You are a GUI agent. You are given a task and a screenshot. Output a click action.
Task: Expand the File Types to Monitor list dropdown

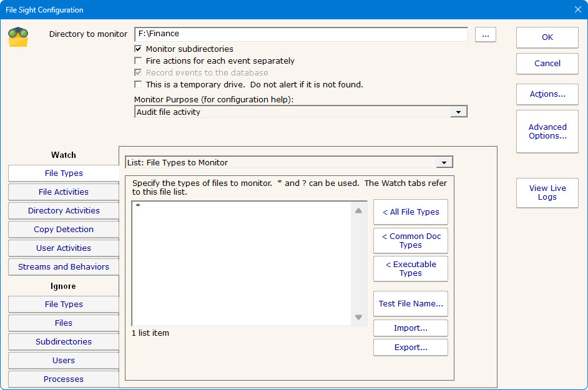[x=444, y=163]
